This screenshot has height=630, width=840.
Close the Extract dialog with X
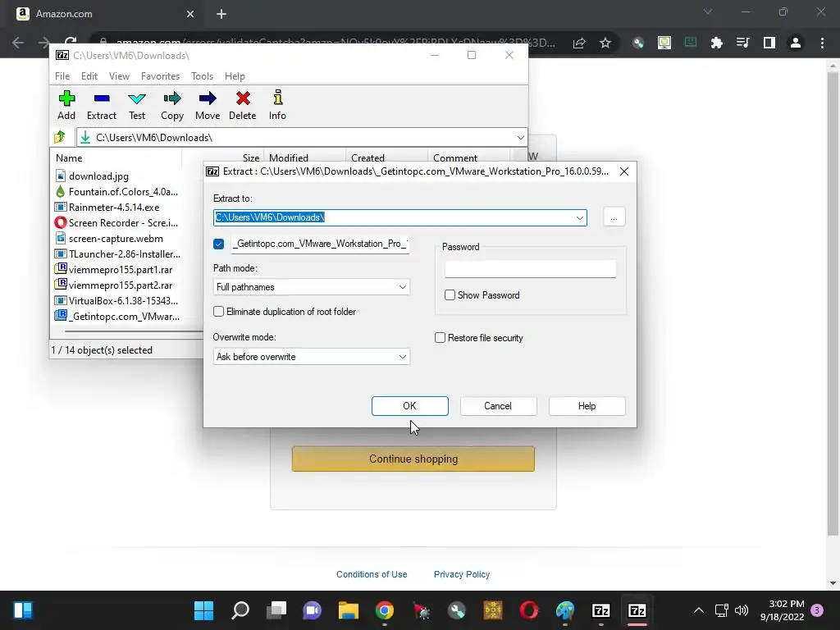click(x=624, y=171)
